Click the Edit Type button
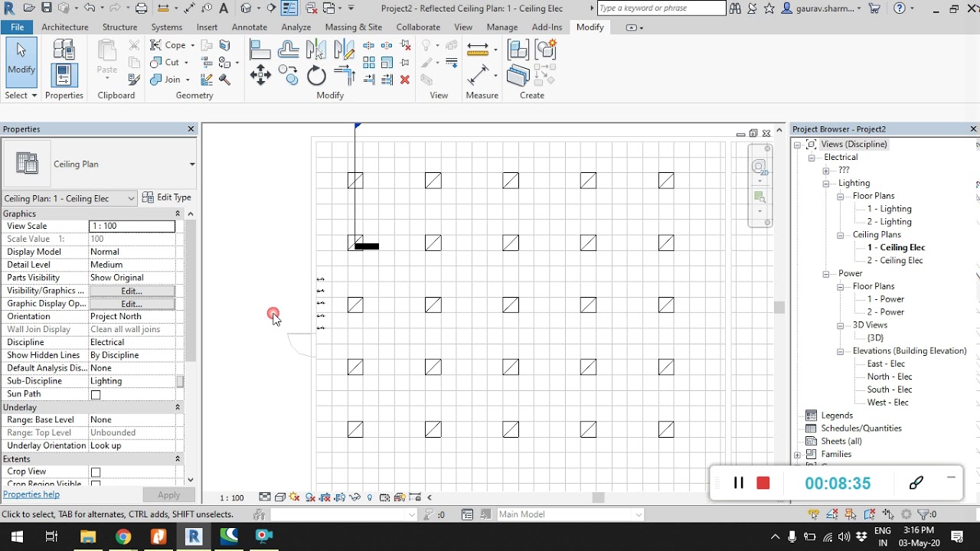This screenshot has width=980, height=551. click(x=167, y=197)
